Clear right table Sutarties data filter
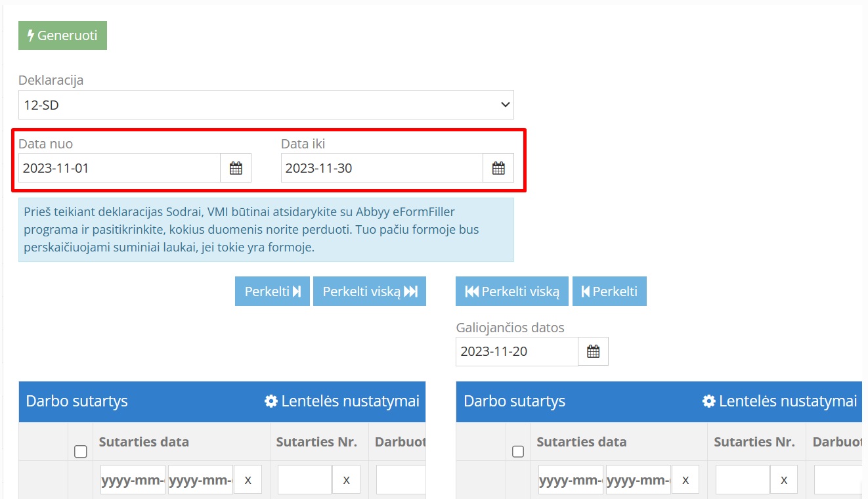Image resolution: width=868 pixels, height=499 pixels. pyautogui.click(x=685, y=480)
